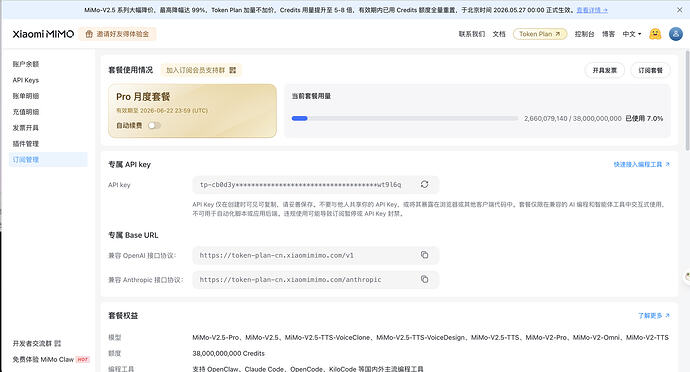Open the user avatar menu
Image resolution: width=690 pixels, height=372 pixels.
(675, 34)
